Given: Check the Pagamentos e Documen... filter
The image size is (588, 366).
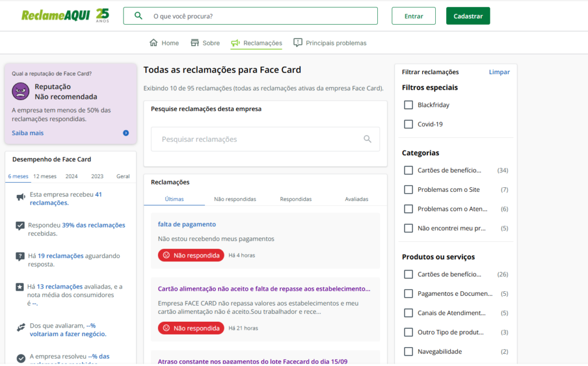Looking at the screenshot, I should pyautogui.click(x=408, y=294).
